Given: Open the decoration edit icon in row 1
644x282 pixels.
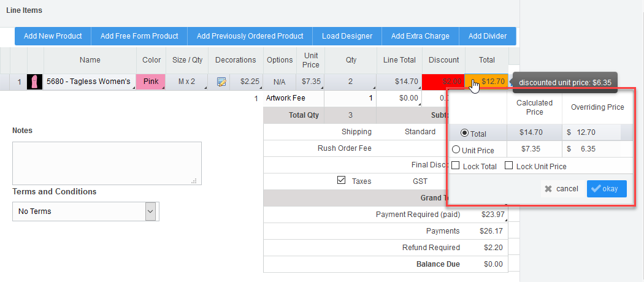Looking at the screenshot, I should pos(221,82).
